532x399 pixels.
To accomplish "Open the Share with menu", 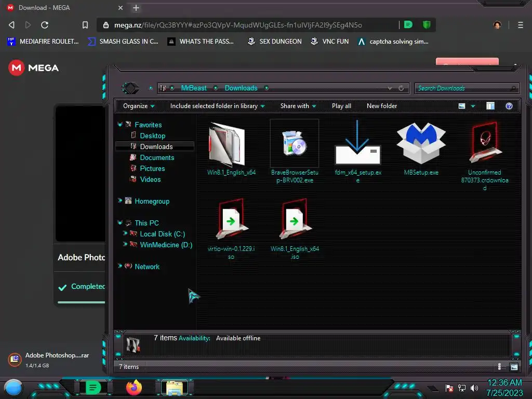I will tap(298, 106).
